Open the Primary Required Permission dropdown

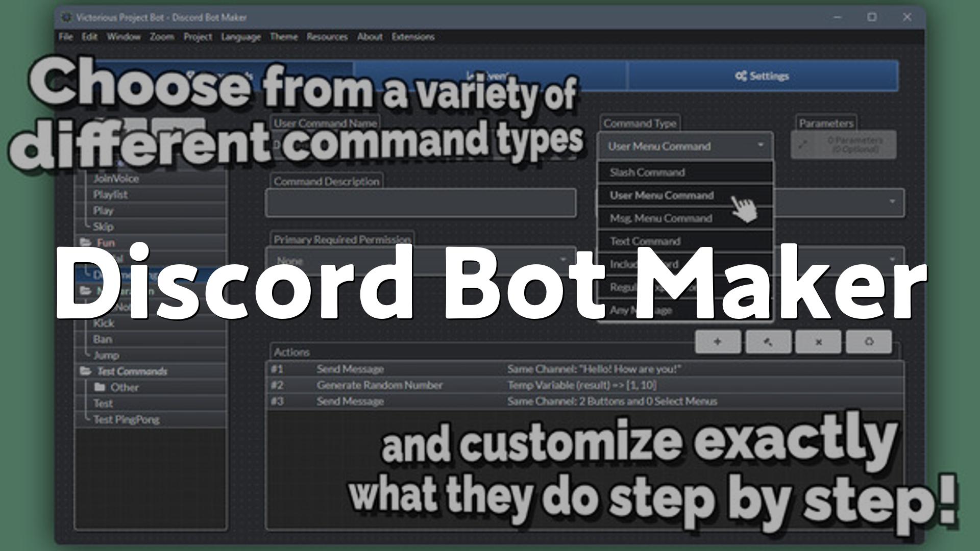(x=421, y=261)
